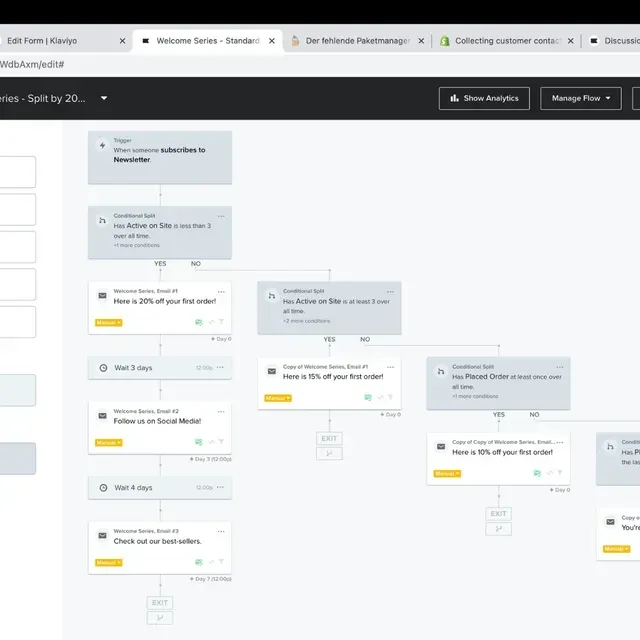Click envelope icon on Welcome Series Email #2
This screenshot has width=640, height=640.
pos(102,416)
